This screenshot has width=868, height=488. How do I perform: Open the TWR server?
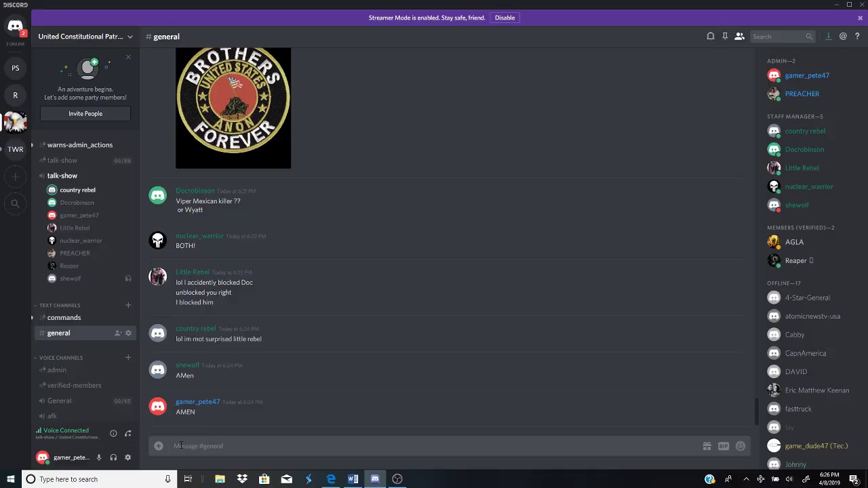click(15, 149)
